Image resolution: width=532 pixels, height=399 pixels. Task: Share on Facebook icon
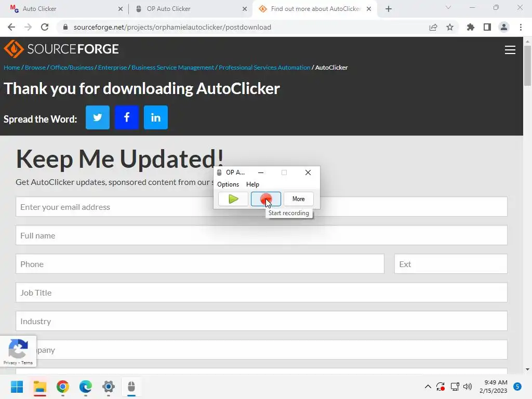tap(127, 117)
